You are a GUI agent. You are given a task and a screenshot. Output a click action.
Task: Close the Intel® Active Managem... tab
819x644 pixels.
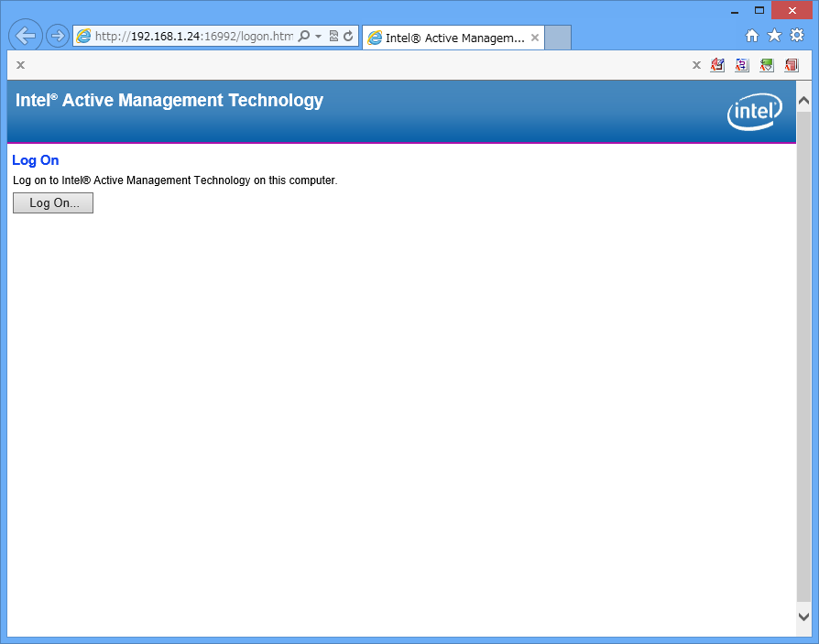click(x=535, y=38)
